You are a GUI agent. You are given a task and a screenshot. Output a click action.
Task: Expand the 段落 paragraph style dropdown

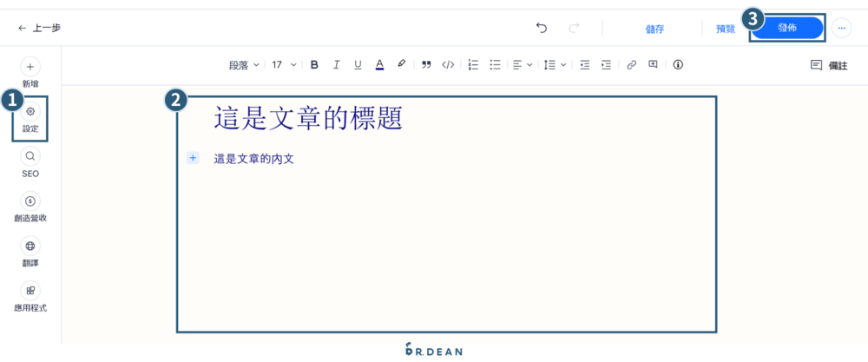coord(244,65)
